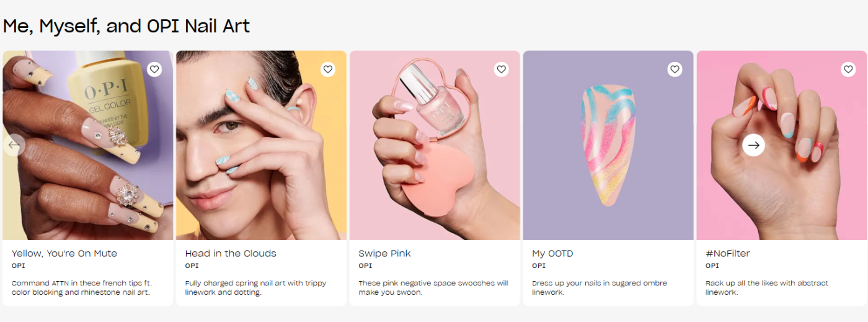Save Swipe Pink to favorites
The width and height of the screenshot is (868, 322).
(502, 69)
